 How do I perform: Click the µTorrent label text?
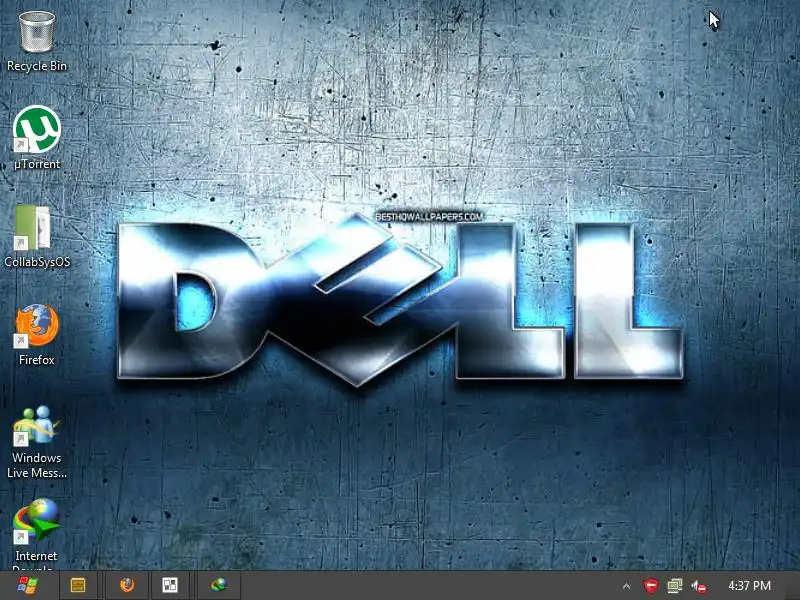point(37,164)
